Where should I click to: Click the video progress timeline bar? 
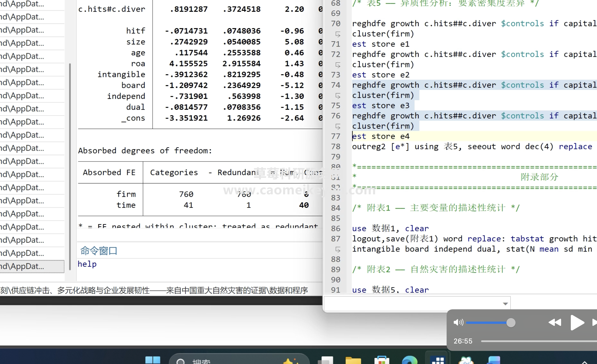pyautogui.click(x=538, y=341)
